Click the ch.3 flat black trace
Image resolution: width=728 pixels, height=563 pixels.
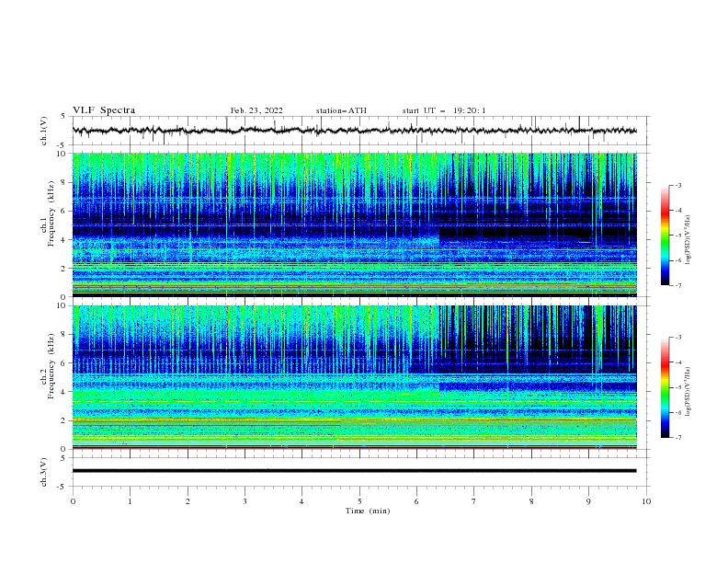354,471
